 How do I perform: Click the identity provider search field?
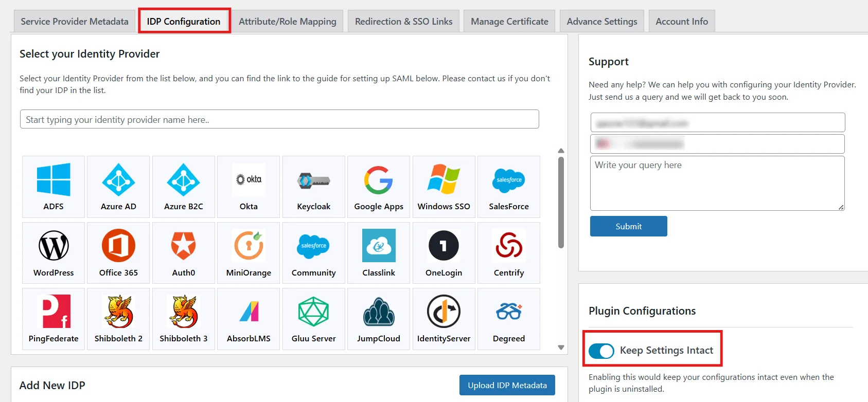pyautogui.click(x=279, y=119)
